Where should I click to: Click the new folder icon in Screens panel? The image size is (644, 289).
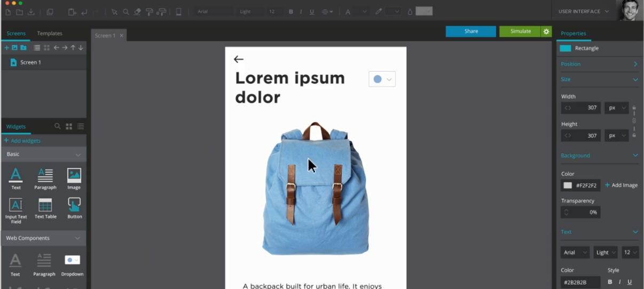tap(23, 48)
